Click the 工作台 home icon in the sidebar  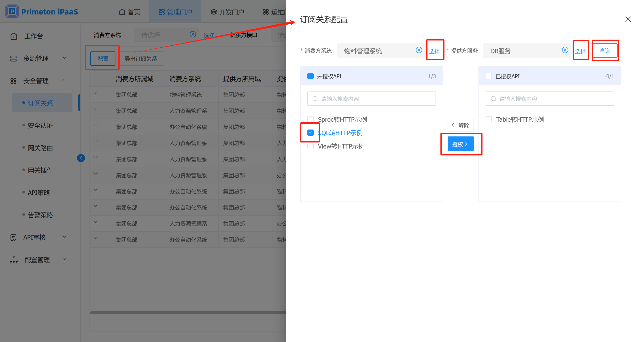(x=14, y=36)
